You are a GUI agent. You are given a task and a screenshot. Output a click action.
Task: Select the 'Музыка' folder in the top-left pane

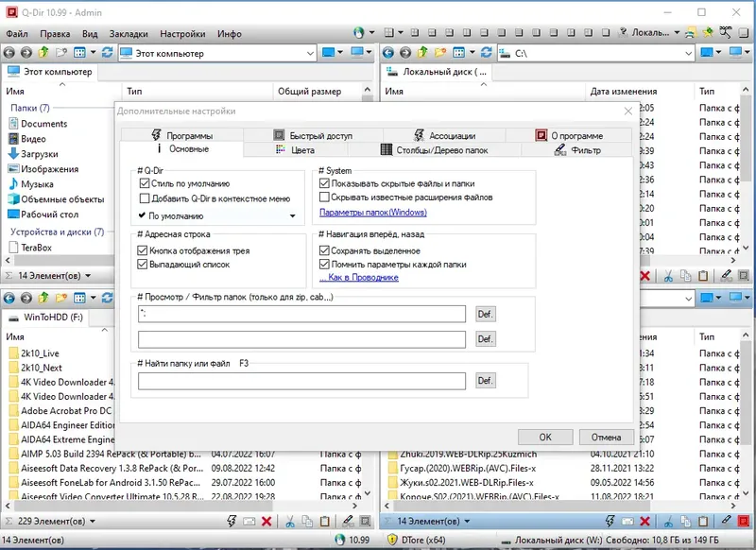31,184
